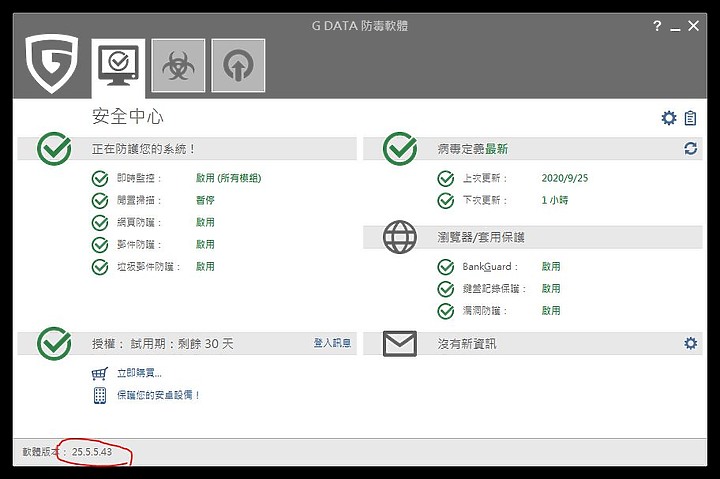The height and width of the screenshot is (479, 720).
Task: Click the globe icon for 瀏覽器/套用保護
Action: [400, 237]
